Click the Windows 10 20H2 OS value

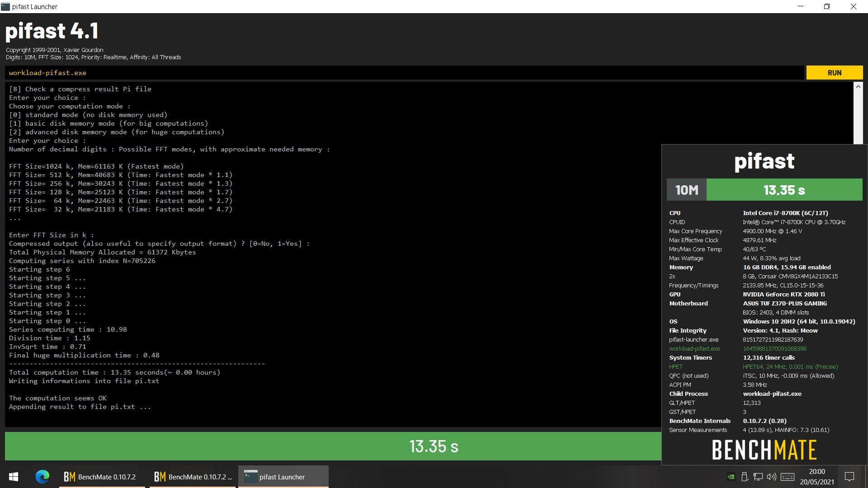(x=799, y=321)
